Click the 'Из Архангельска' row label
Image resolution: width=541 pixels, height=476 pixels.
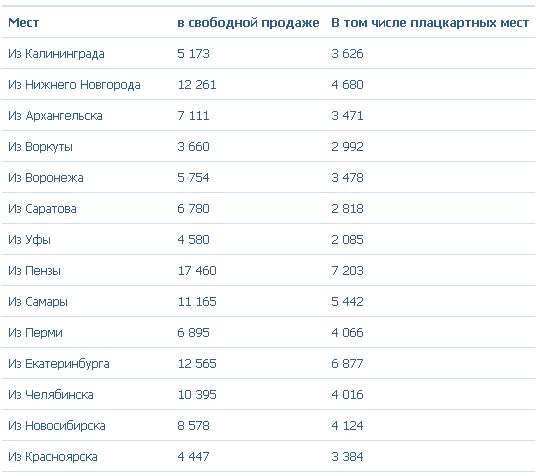(x=55, y=116)
